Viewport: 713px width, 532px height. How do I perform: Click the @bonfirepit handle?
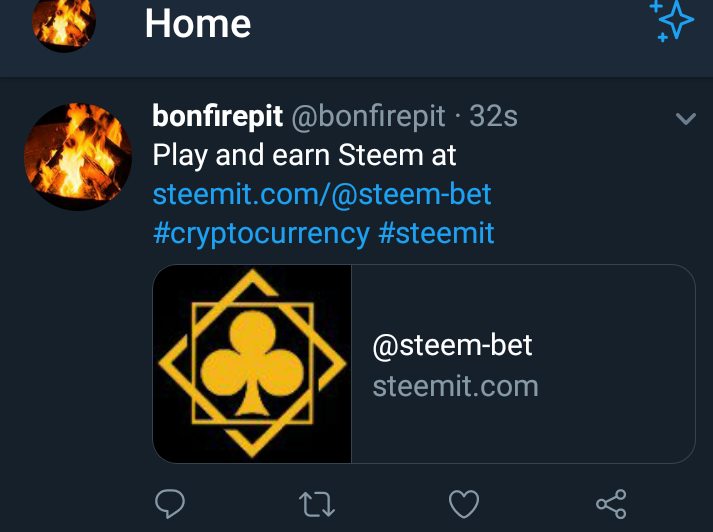click(x=368, y=117)
